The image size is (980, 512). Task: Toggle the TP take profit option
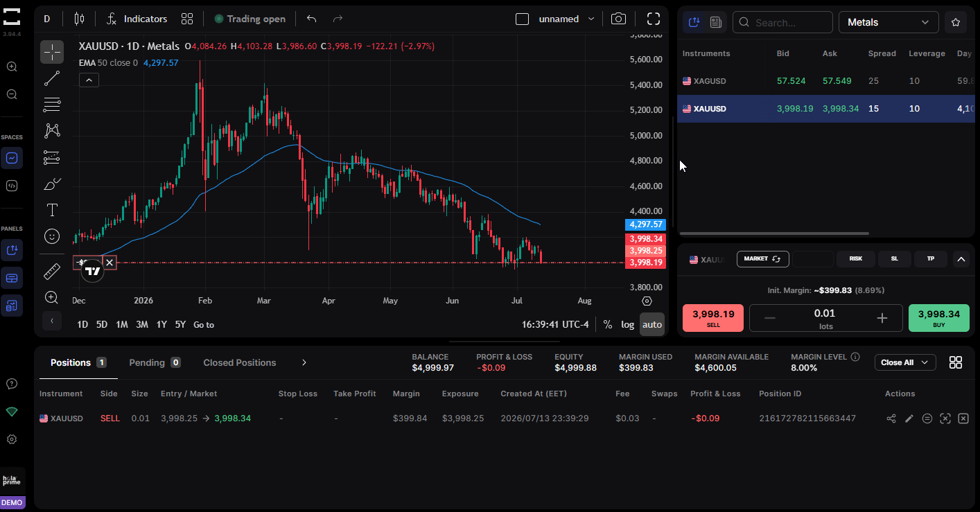point(931,259)
